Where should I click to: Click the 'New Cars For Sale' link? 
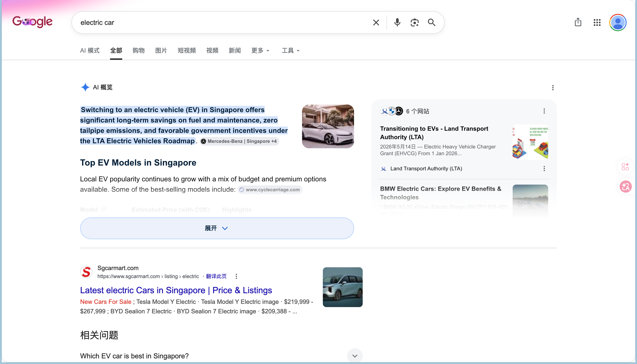(106, 302)
